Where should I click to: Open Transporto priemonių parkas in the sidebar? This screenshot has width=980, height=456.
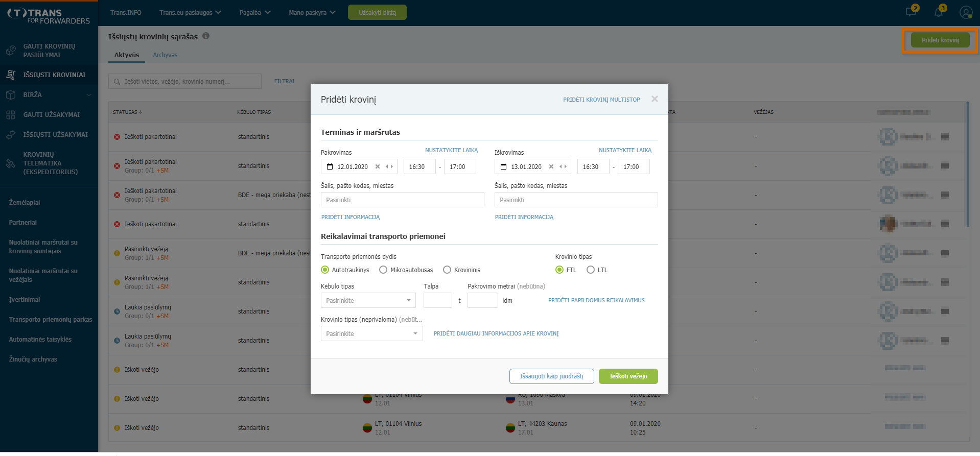[51, 320]
